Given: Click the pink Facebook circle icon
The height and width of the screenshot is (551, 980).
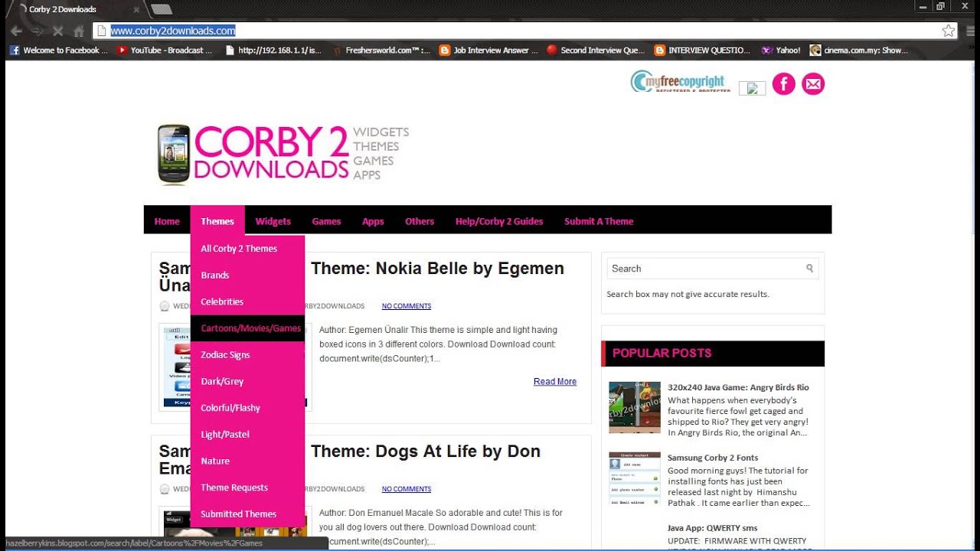Looking at the screenshot, I should [784, 84].
